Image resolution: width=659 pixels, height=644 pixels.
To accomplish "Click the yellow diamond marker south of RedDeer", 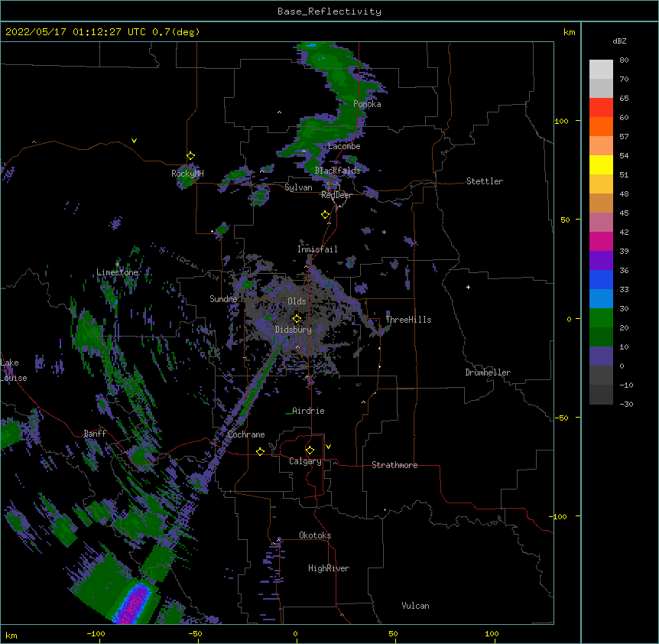I will tap(326, 215).
